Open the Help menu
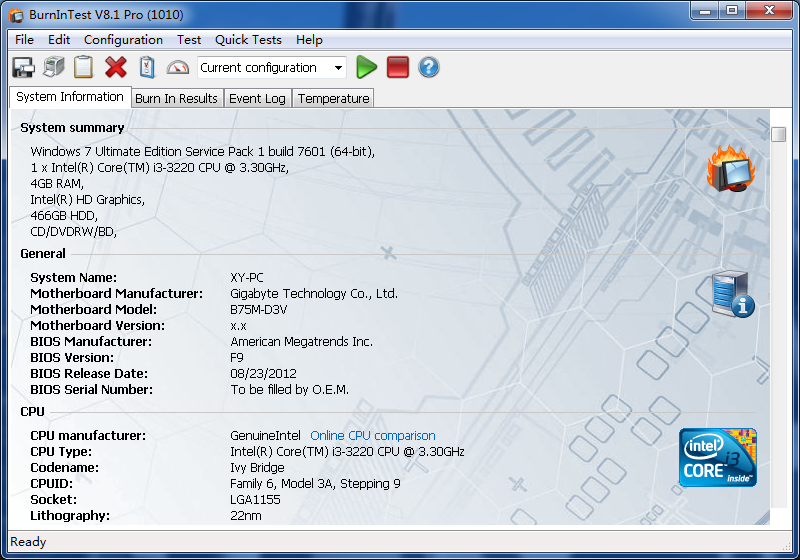800x560 pixels. coord(309,40)
